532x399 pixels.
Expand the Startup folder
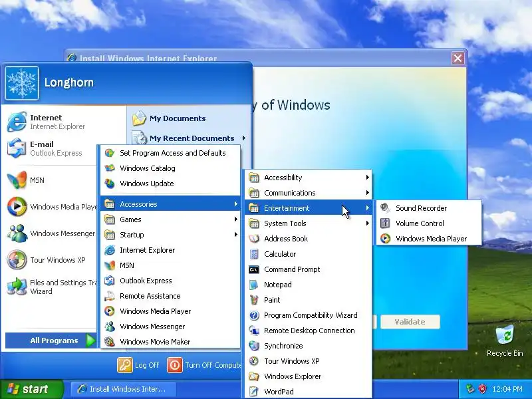(x=170, y=235)
